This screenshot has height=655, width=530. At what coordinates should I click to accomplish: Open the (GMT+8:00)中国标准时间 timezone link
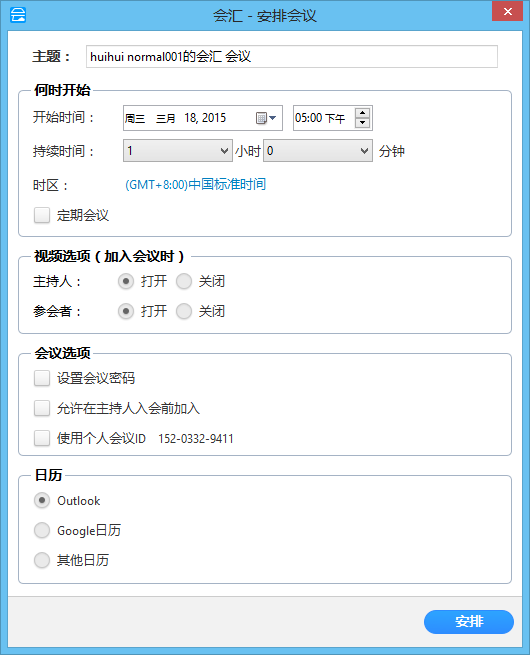click(195, 184)
